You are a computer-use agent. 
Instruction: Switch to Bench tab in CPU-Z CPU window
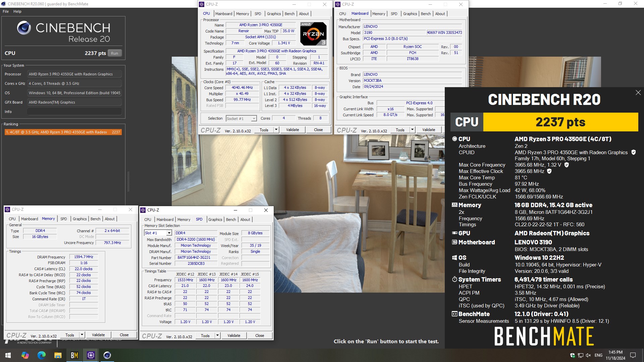coord(289,14)
